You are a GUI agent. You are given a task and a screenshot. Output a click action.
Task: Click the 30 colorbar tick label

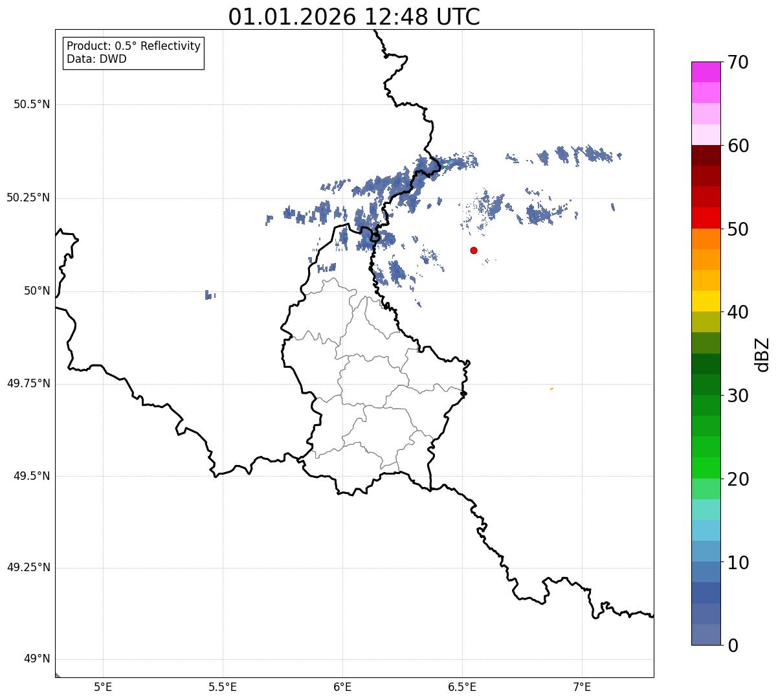click(x=739, y=396)
